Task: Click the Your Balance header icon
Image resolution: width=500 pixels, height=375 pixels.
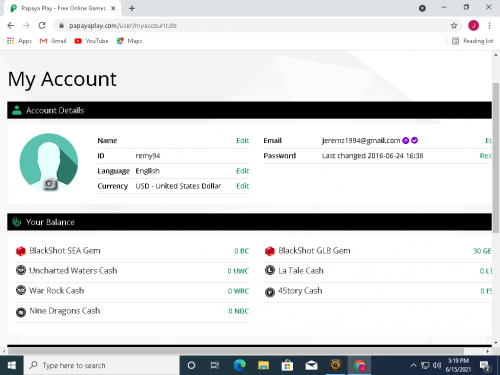Action: 16,222
